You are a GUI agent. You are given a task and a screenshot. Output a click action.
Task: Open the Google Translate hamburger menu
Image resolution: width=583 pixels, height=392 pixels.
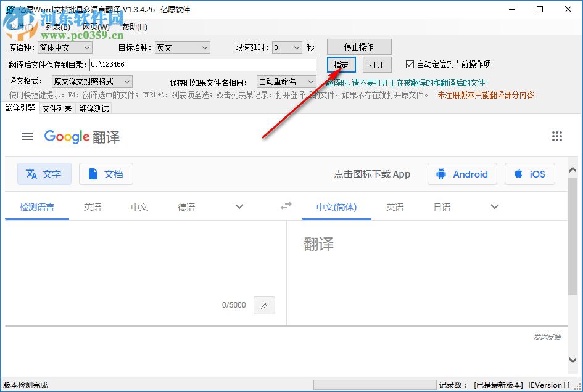point(27,136)
